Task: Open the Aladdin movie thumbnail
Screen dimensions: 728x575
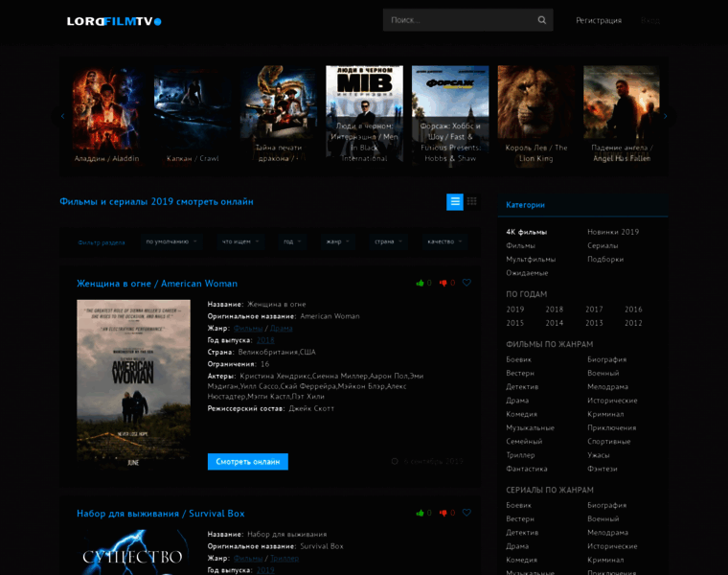Action: coord(106,116)
